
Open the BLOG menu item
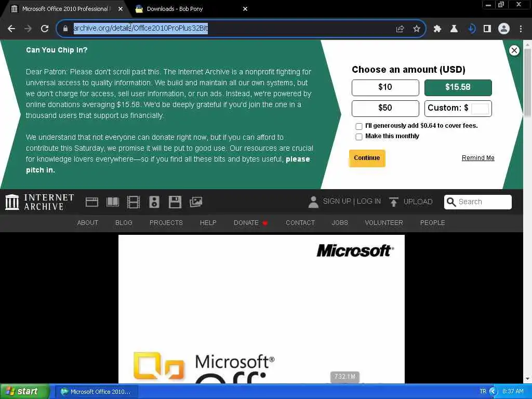[124, 222]
